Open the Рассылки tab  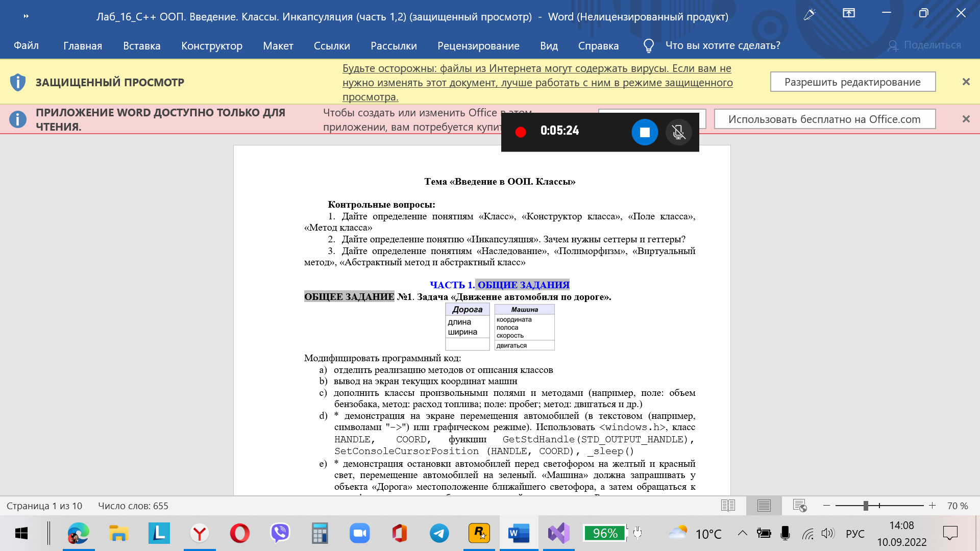point(394,45)
